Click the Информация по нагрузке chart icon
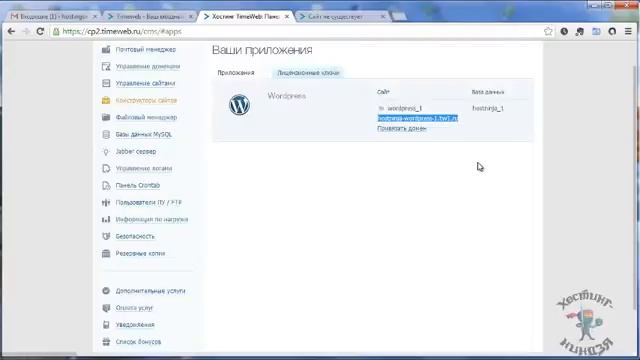 106,220
